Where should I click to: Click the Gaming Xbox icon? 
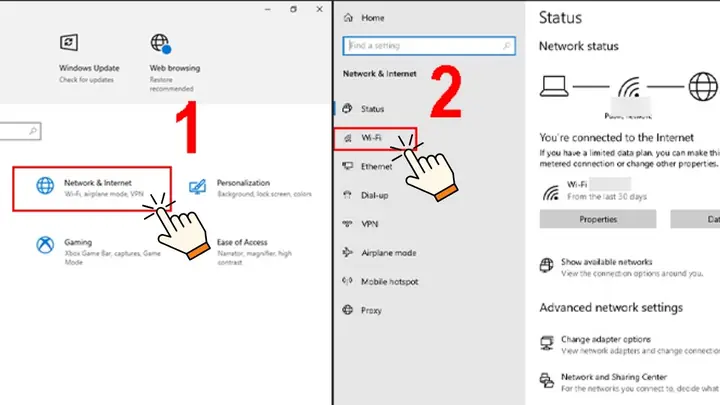coord(45,245)
